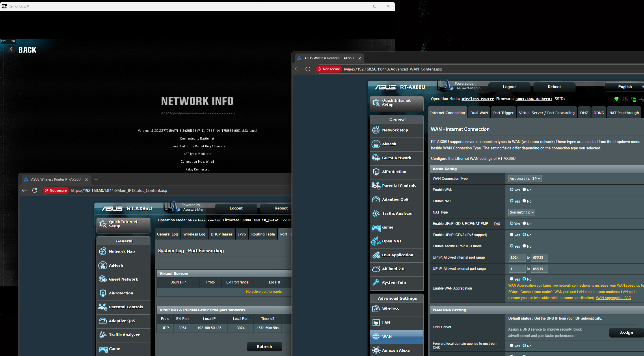The image size is (644, 356).
Task: Click green WiFi status icon in router header
Action: click(x=617, y=99)
